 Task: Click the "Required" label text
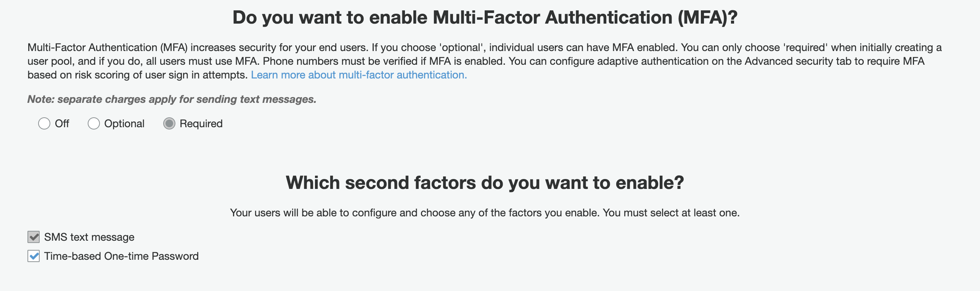tap(201, 124)
